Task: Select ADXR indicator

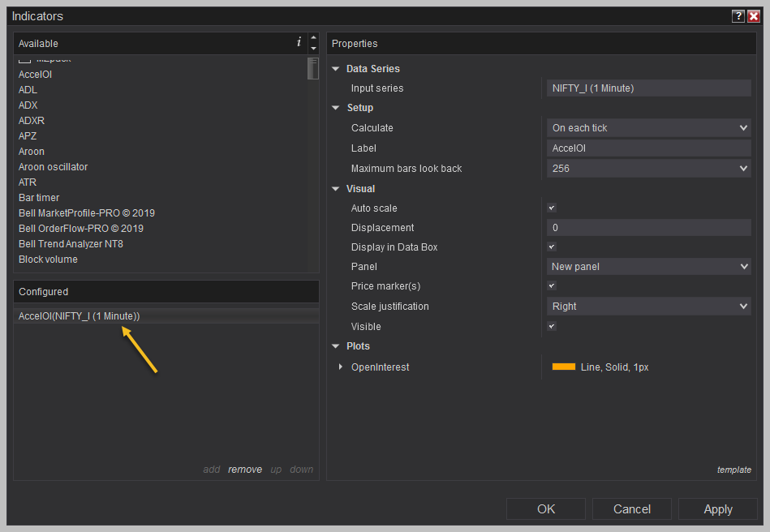Action: point(32,121)
